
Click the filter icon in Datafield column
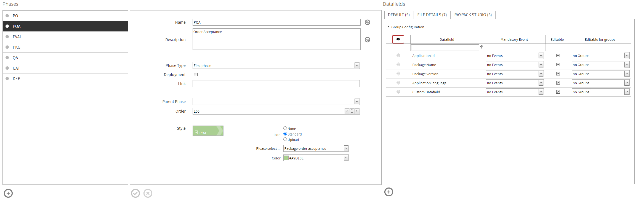point(481,47)
